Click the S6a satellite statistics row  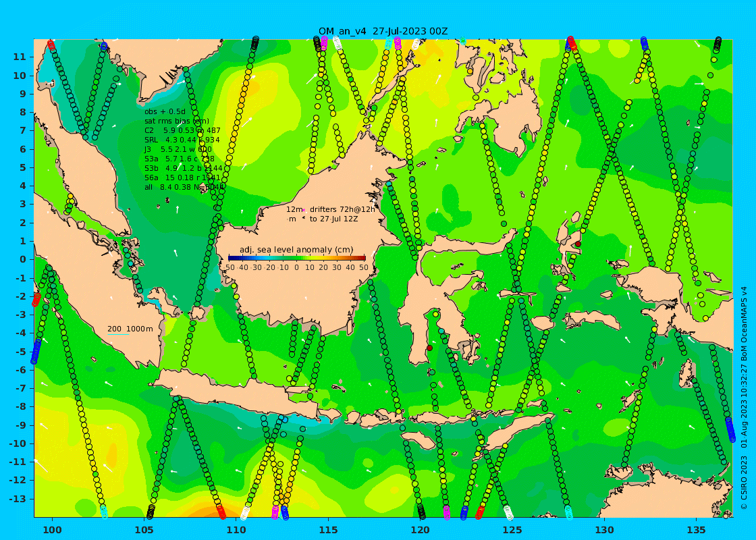[x=182, y=178]
